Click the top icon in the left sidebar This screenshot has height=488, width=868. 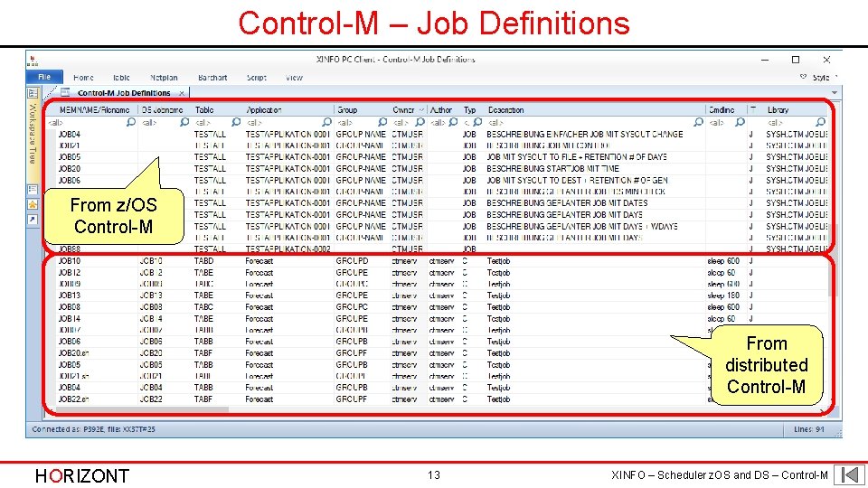tap(33, 93)
